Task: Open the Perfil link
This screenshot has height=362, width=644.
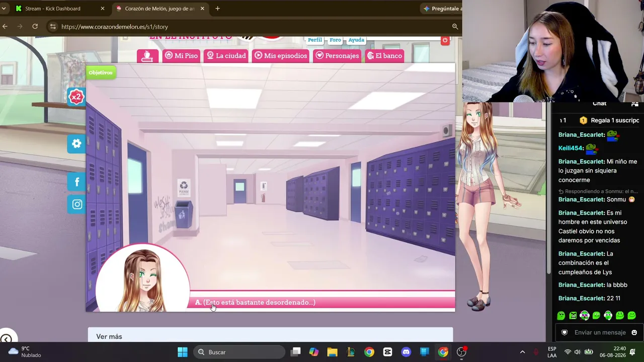Action: point(315,40)
